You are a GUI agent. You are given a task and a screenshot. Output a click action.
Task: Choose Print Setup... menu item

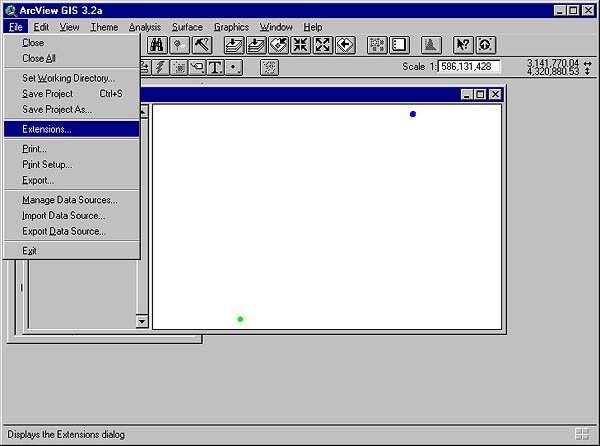click(72, 164)
